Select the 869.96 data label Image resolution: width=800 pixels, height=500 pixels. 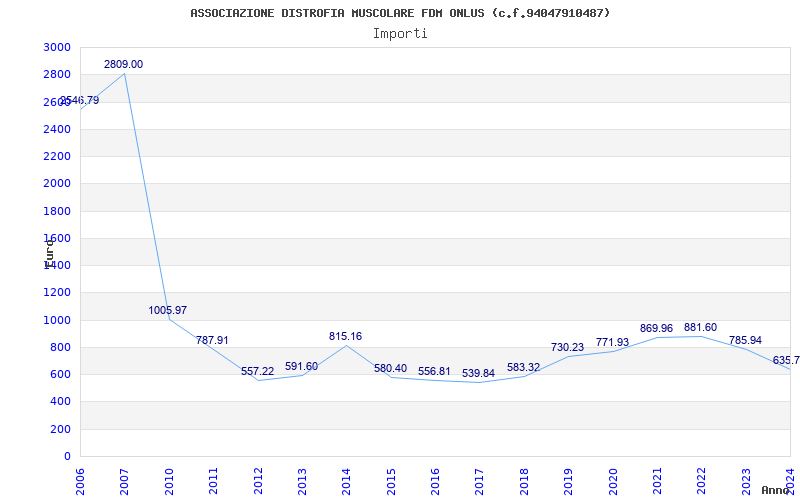click(x=656, y=328)
